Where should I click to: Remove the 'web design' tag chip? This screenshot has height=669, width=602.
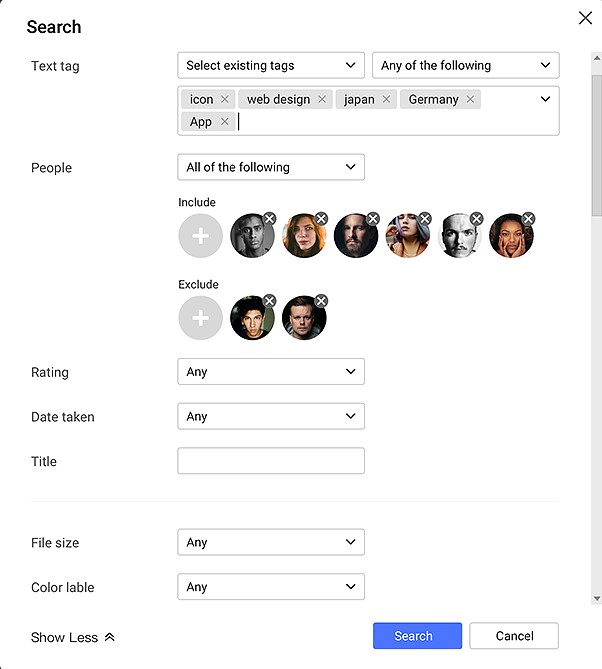pos(322,100)
